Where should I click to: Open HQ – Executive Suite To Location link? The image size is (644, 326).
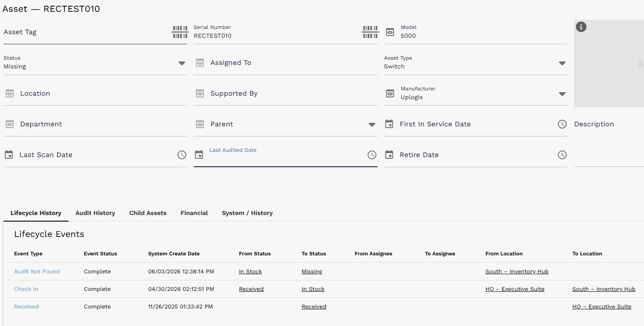click(602, 307)
